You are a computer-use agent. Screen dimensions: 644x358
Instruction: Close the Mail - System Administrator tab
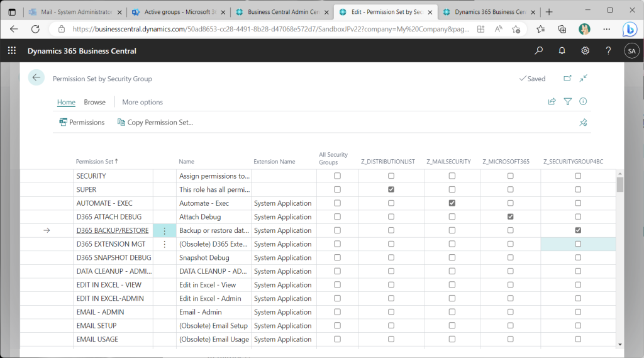click(119, 13)
